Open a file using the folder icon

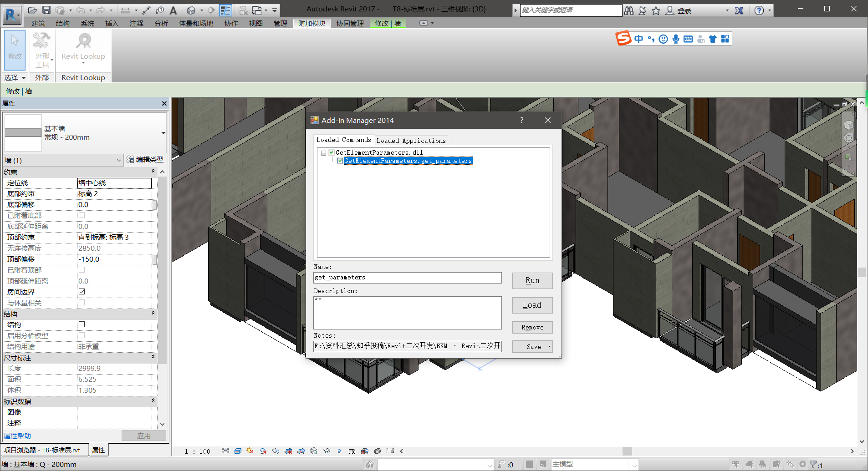(x=32, y=10)
